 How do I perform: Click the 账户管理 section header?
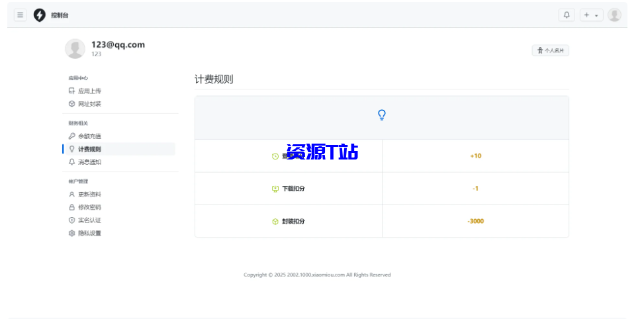click(78, 181)
